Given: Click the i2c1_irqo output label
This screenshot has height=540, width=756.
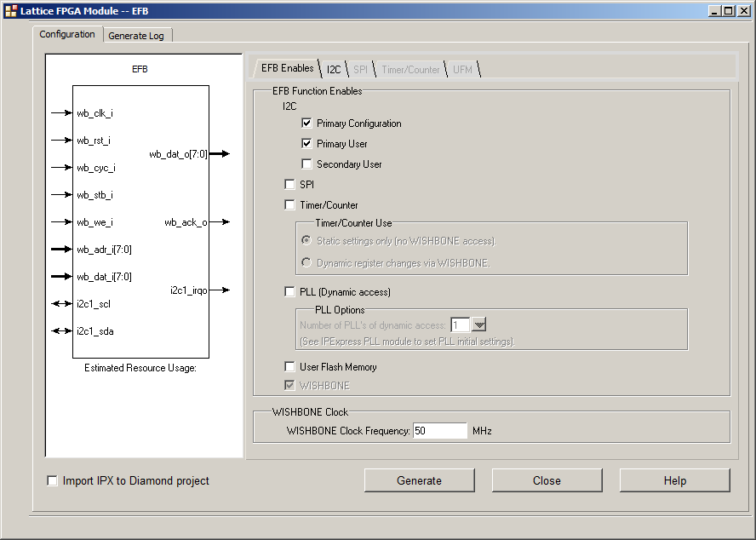Looking at the screenshot, I should pos(188,290).
